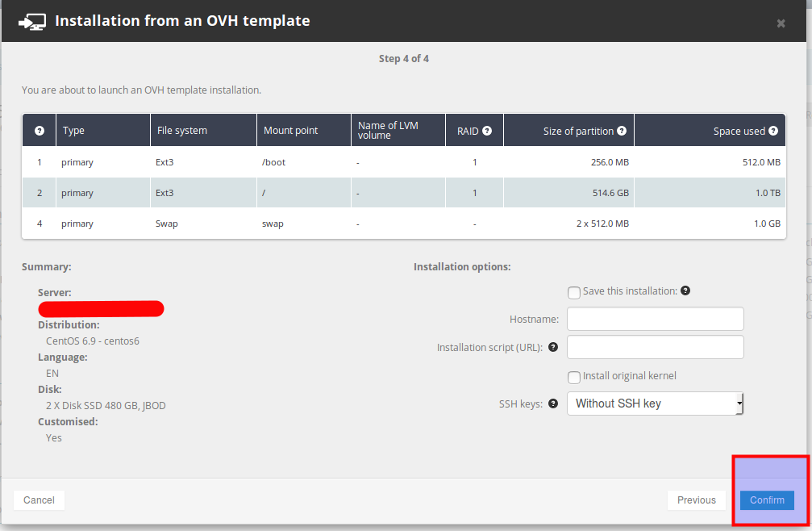This screenshot has height=531, width=812.
Task: Open the SSH keys dropdown
Action: (x=655, y=403)
